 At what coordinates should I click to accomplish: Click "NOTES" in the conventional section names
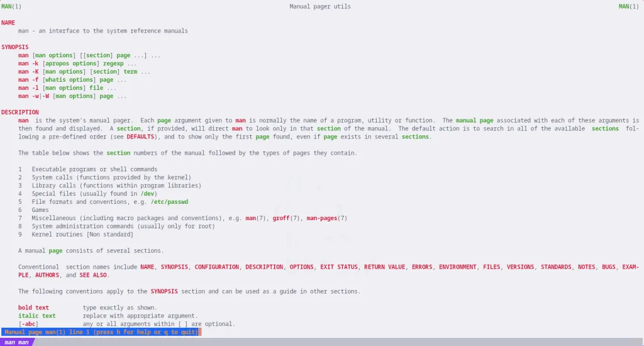pyautogui.click(x=587, y=267)
